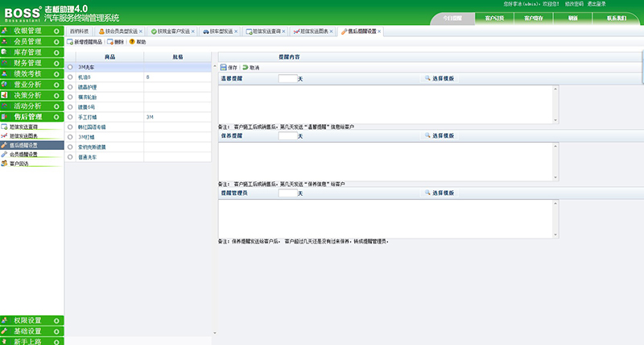Expand the 收银管理 sidebar section
The image size is (644, 345).
(x=31, y=30)
